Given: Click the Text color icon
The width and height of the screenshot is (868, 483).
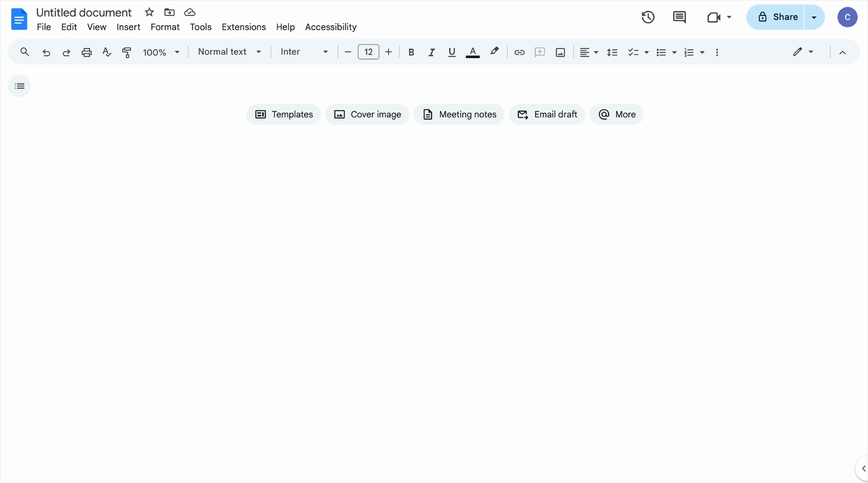Looking at the screenshot, I should (473, 52).
